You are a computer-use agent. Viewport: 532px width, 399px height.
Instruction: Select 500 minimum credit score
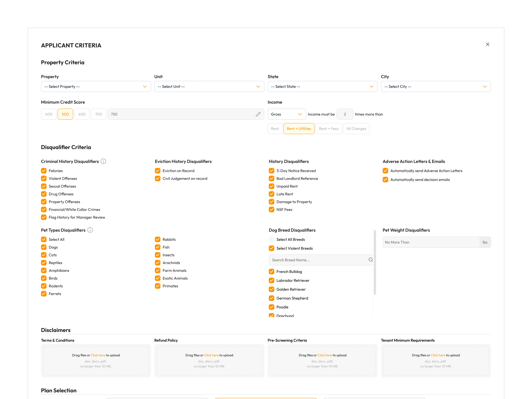65,114
